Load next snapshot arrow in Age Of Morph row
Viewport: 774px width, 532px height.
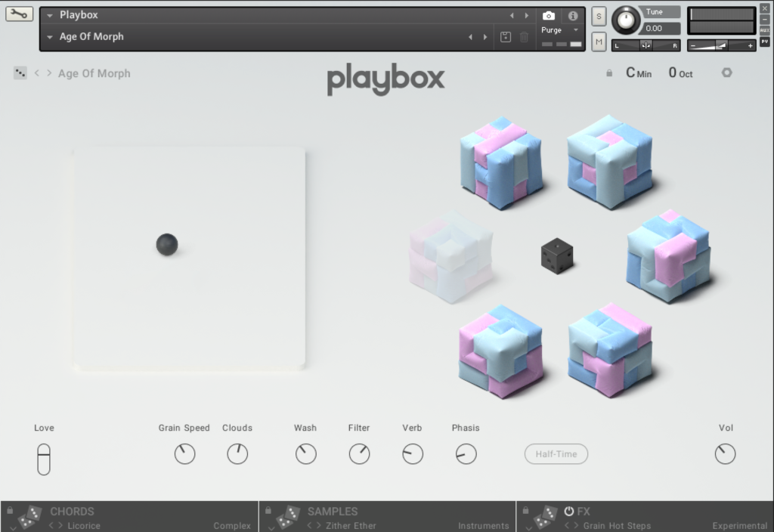(485, 37)
